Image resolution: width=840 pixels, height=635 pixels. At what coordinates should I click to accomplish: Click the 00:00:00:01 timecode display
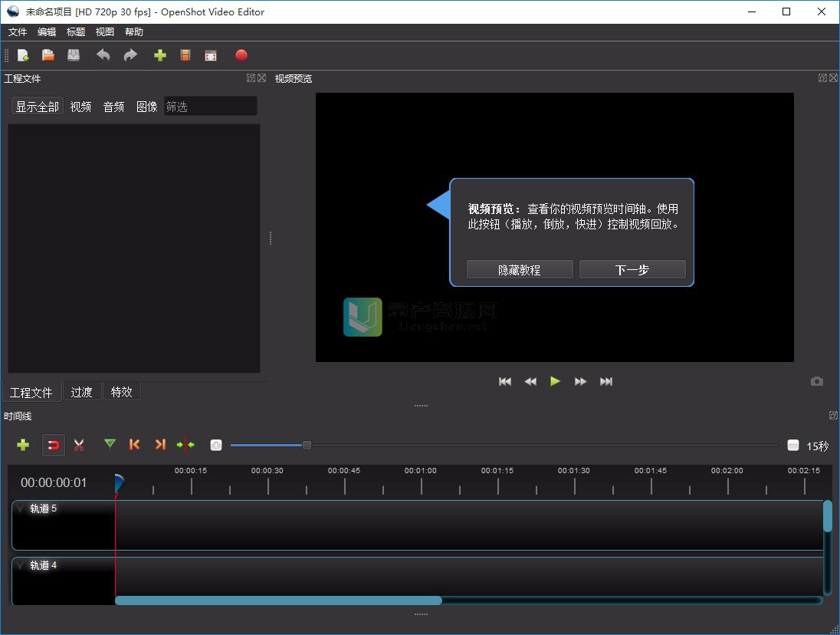coord(54,483)
